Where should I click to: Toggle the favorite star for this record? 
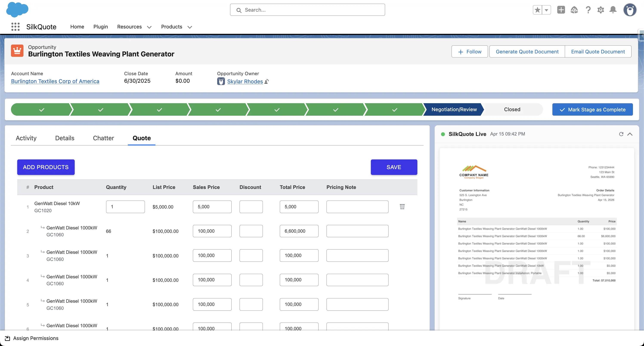(x=537, y=10)
